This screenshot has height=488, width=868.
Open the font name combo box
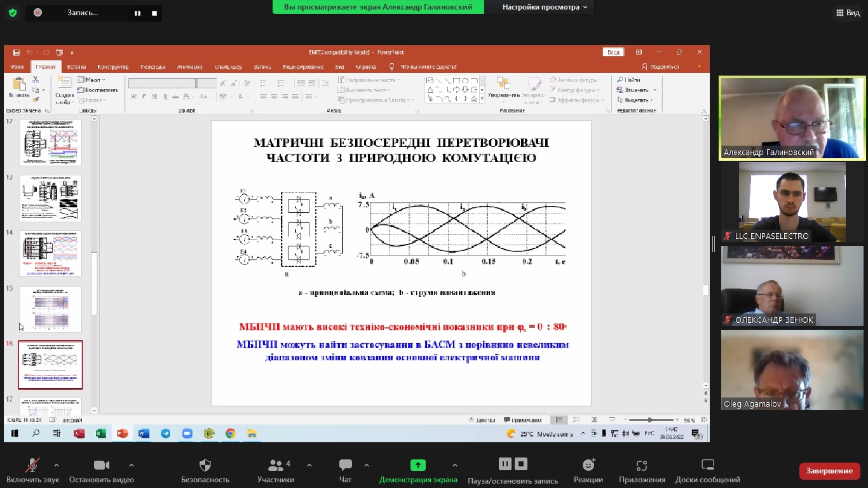click(162, 83)
